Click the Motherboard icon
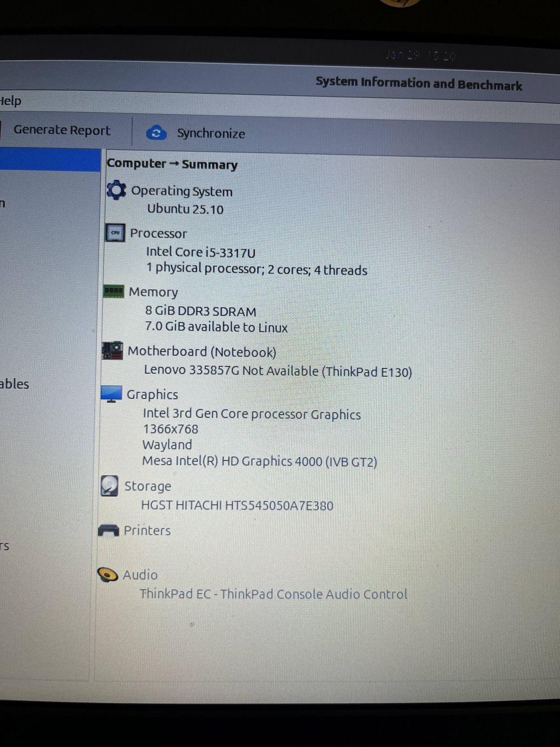Viewport: 560px width, 747px height. click(x=112, y=351)
